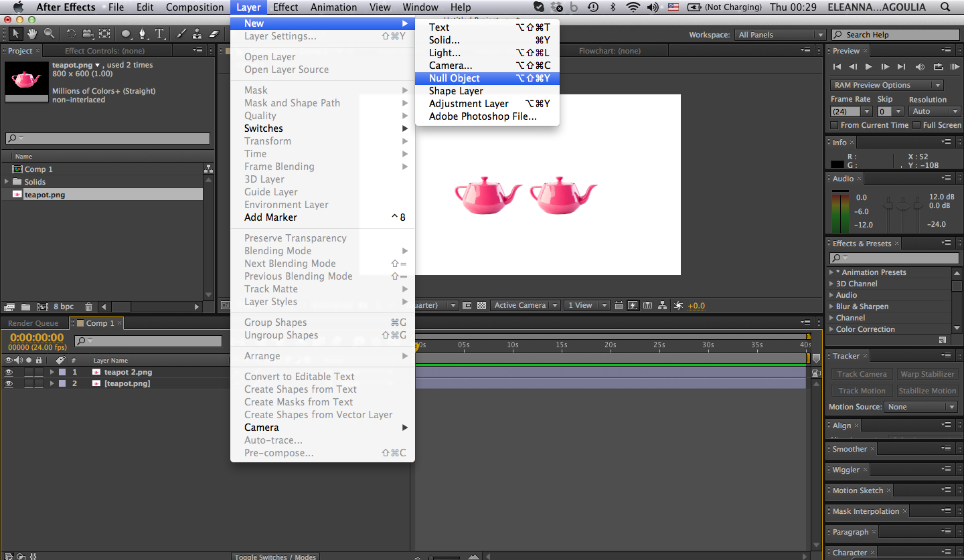This screenshot has width=964, height=560.
Task: Toggle lock switch for teapot 2.png layer
Action: (39, 372)
